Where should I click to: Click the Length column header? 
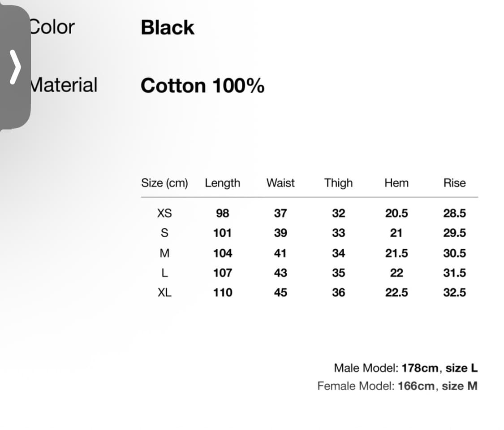click(222, 183)
